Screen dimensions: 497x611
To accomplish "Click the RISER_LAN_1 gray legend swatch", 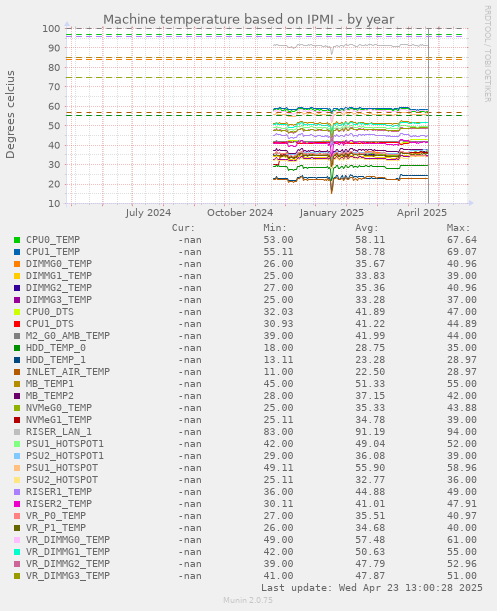I will click(17, 432).
